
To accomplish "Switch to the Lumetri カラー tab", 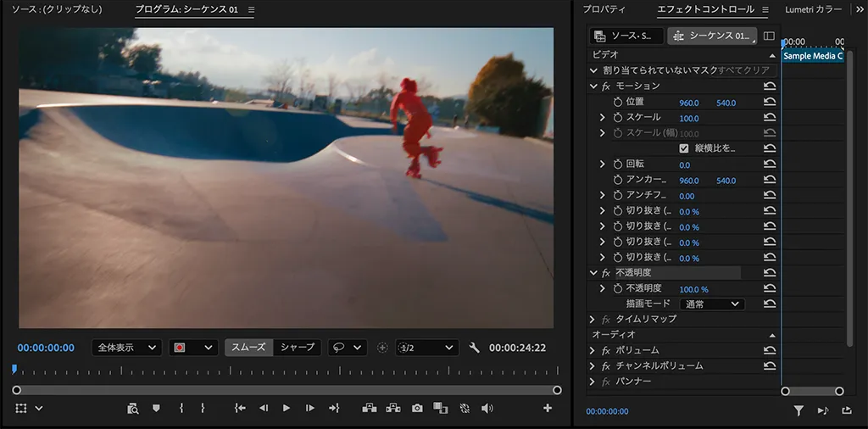I will pos(813,10).
